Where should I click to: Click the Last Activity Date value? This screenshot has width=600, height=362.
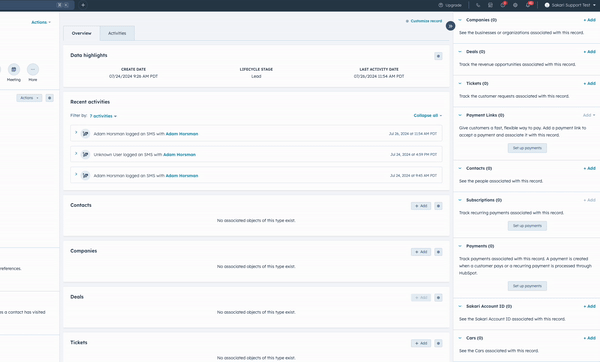[379, 76]
